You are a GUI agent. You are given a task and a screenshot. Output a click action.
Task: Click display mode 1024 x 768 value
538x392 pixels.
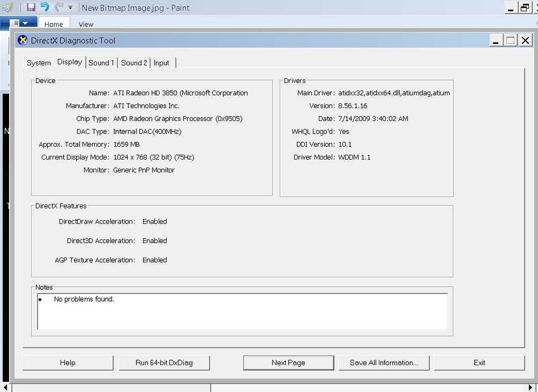pos(154,157)
